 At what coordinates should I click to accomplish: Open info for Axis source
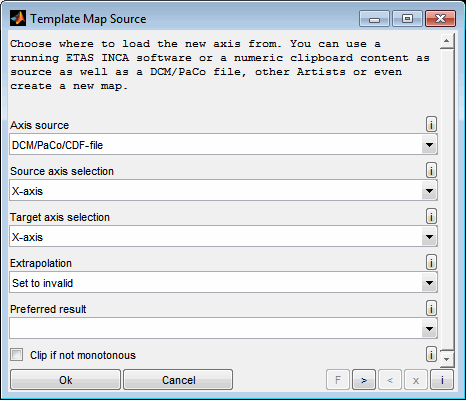coord(431,125)
